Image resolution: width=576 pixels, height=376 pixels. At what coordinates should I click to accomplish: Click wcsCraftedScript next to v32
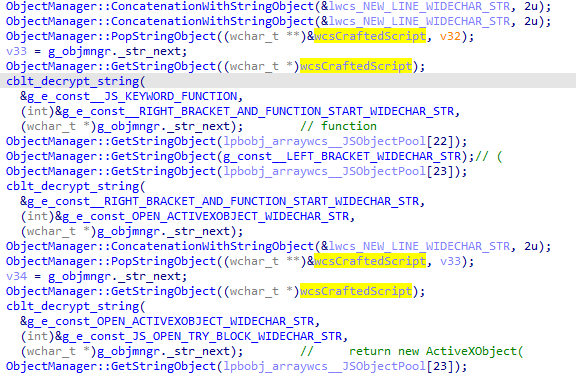click(370, 36)
